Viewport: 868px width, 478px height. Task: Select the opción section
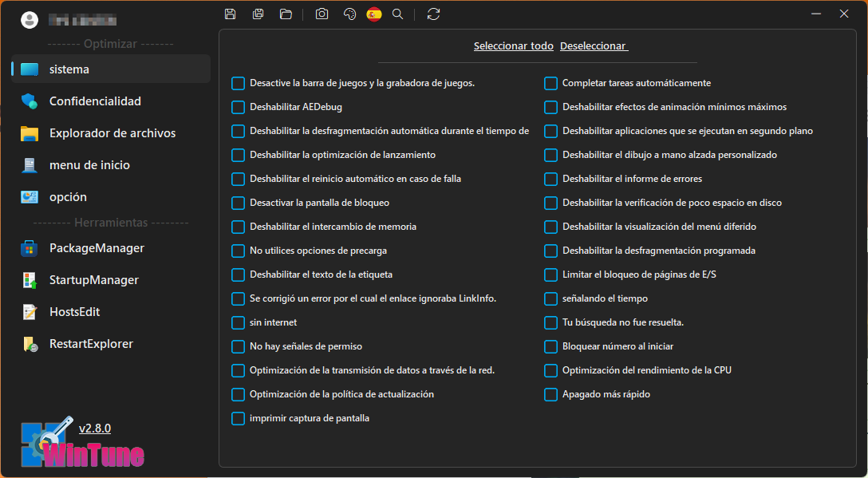68,197
